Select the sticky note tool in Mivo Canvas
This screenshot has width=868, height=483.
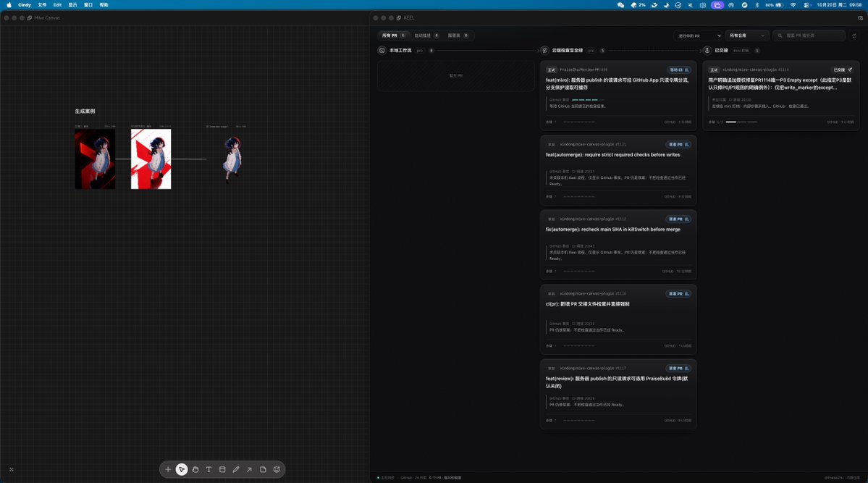point(263,470)
